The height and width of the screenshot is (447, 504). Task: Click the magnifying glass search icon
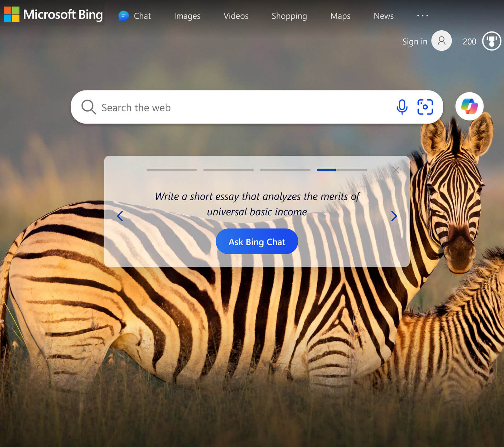[89, 107]
